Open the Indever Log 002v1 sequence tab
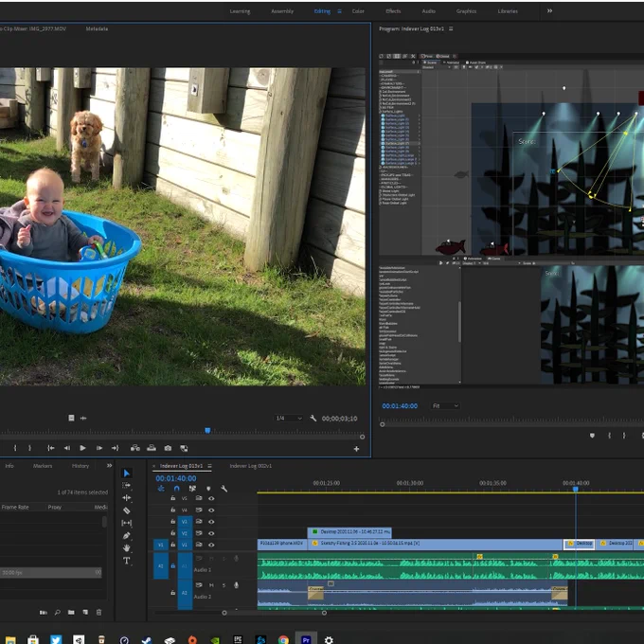This screenshot has height=644, width=644. pyautogui.click(x=251, y=466)
